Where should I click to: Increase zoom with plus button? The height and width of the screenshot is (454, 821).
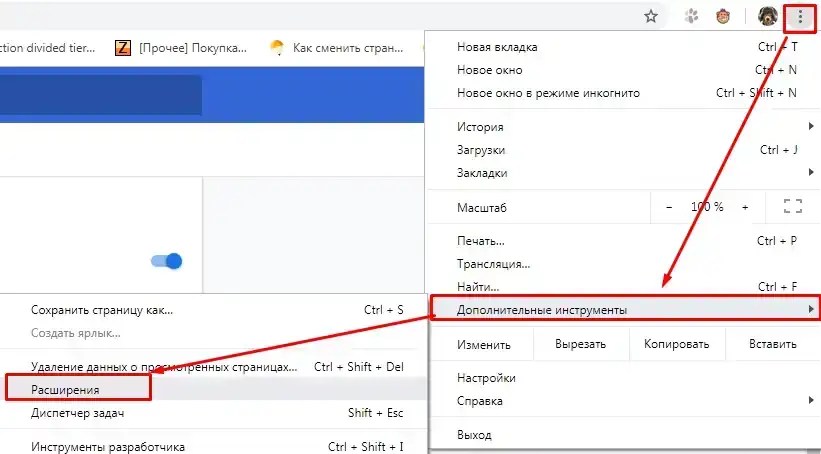[745, 207]
